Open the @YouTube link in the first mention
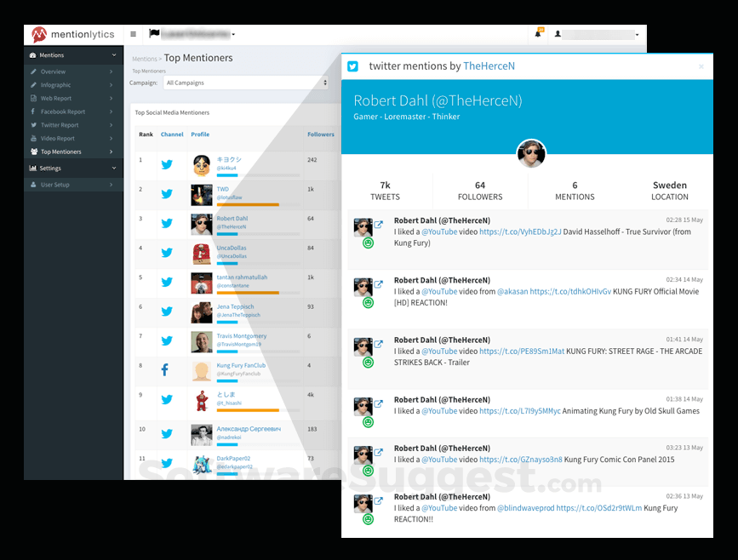 pos(439,231)
